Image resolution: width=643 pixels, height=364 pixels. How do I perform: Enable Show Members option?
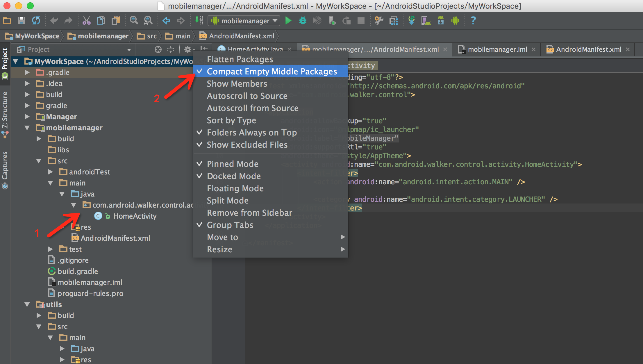point(270,84)
